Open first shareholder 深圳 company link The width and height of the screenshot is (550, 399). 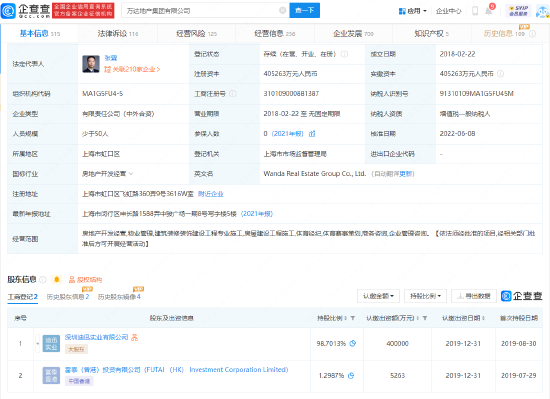tap(96, 337)
